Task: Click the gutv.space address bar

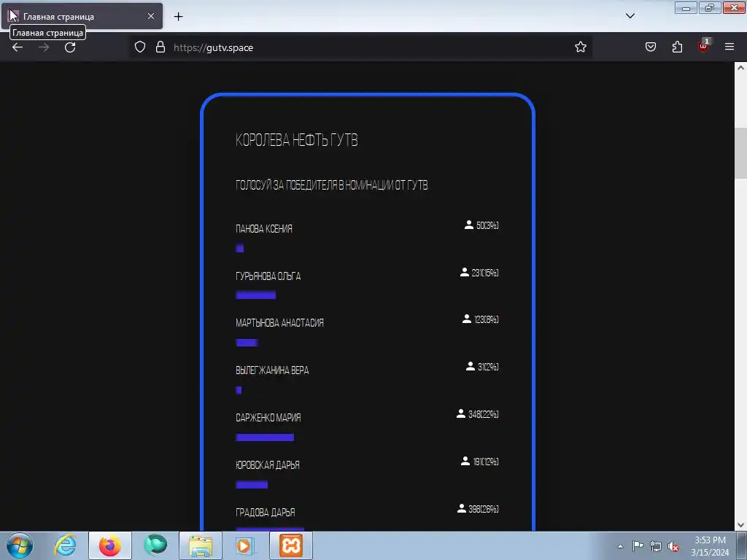Action: [362, 47]
